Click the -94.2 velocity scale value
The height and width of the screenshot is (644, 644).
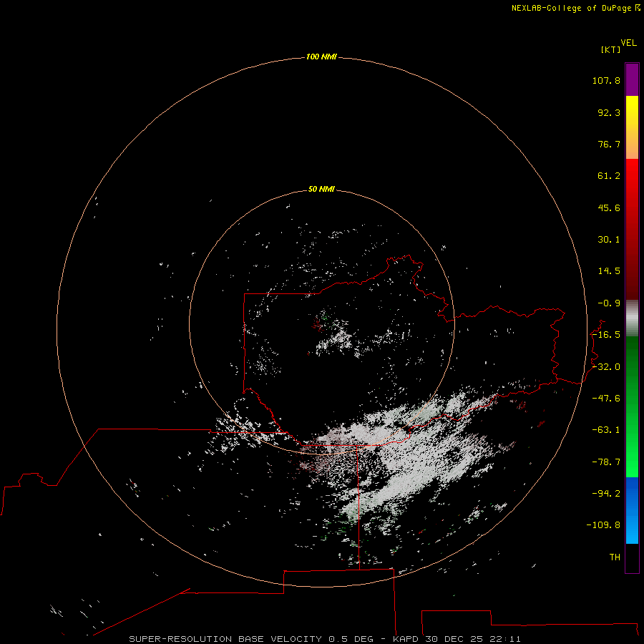coord(606,493)
